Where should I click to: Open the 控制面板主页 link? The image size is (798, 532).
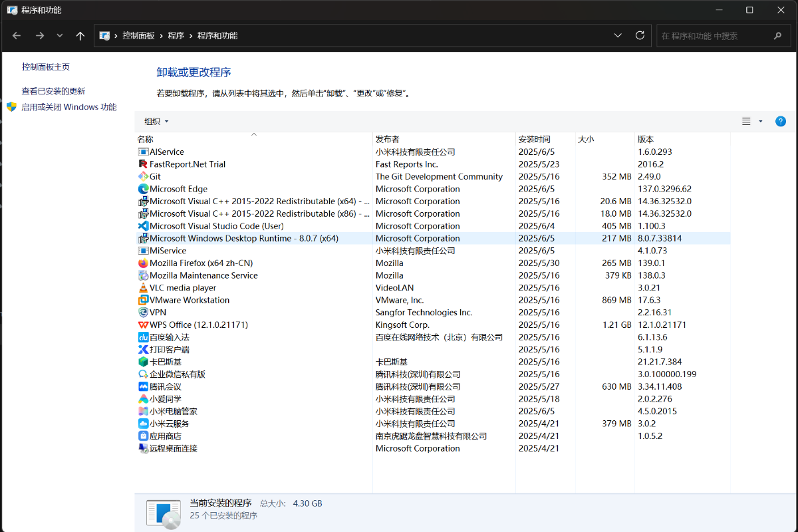click(46, 67)
